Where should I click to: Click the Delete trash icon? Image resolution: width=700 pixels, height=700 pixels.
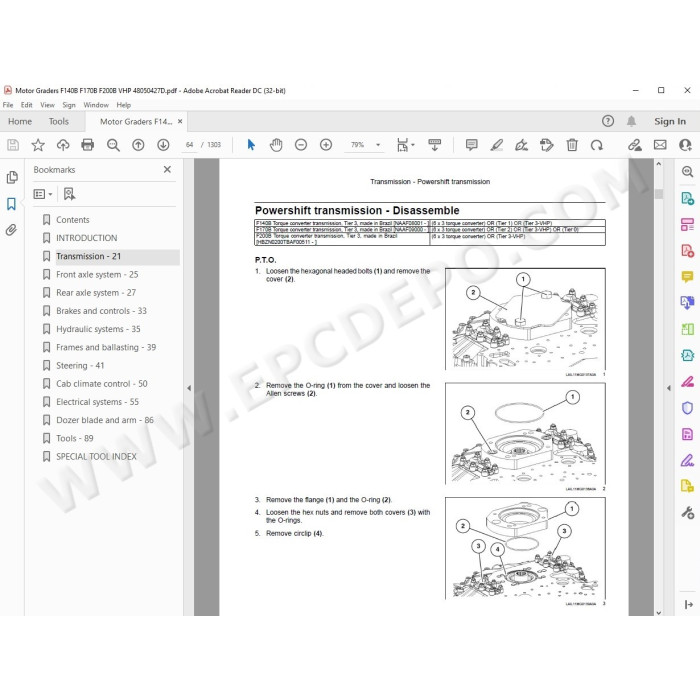point(572,145)
